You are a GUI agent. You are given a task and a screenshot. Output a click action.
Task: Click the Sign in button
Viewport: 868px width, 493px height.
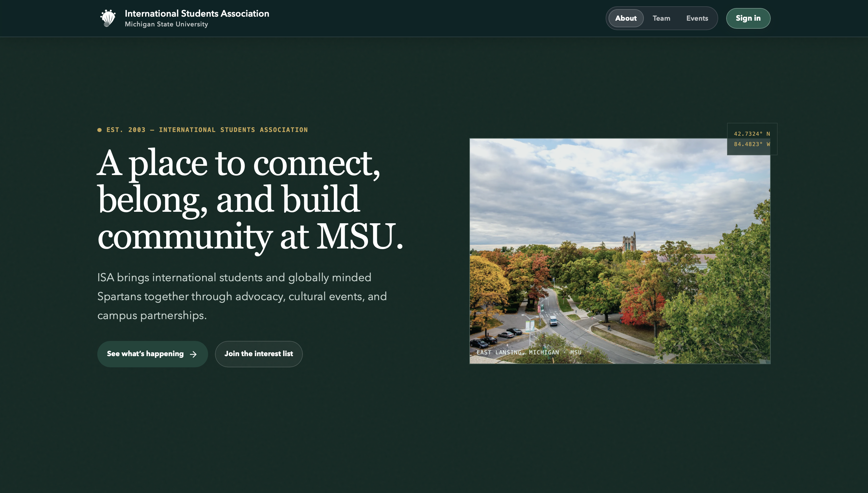click(748, 18)
